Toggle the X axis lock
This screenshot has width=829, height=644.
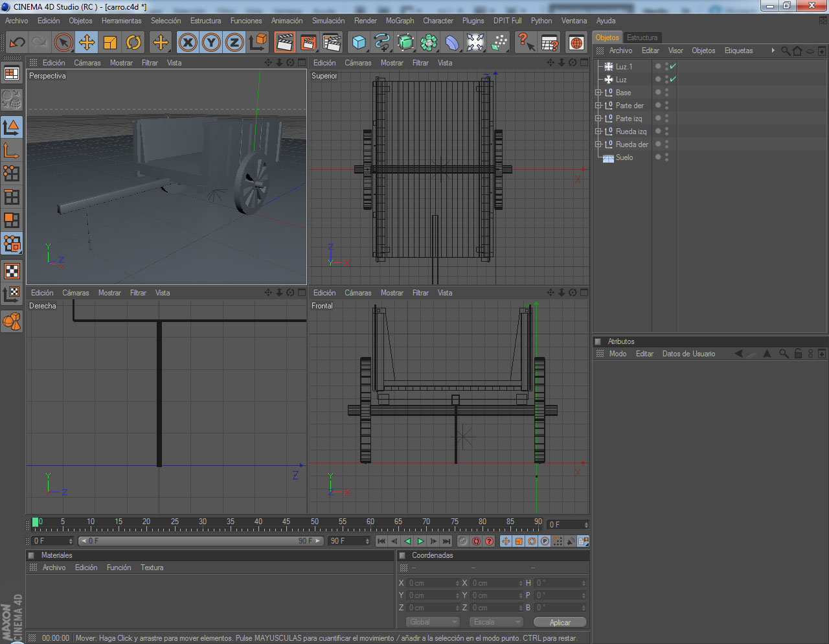188,43
